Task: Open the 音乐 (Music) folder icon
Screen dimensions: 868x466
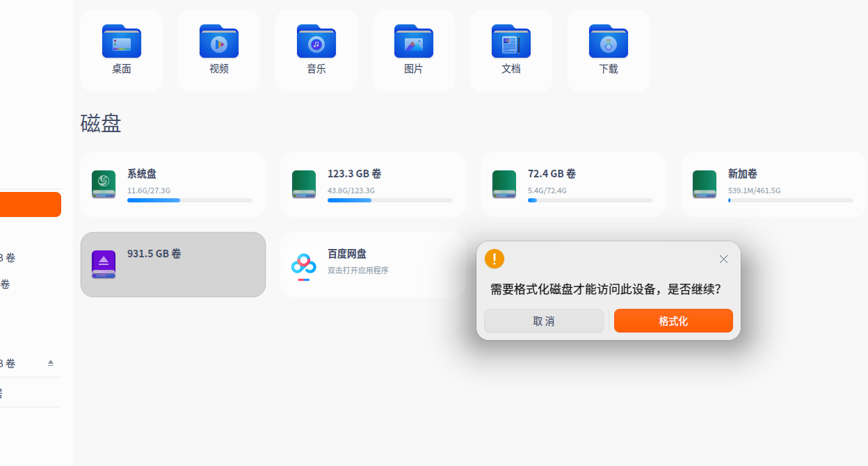Action: 316,41
